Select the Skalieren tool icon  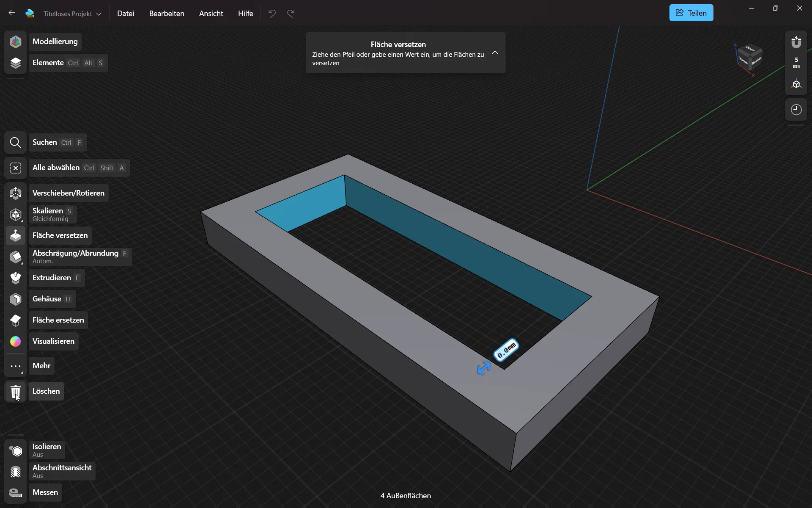(x=16, y=215)
